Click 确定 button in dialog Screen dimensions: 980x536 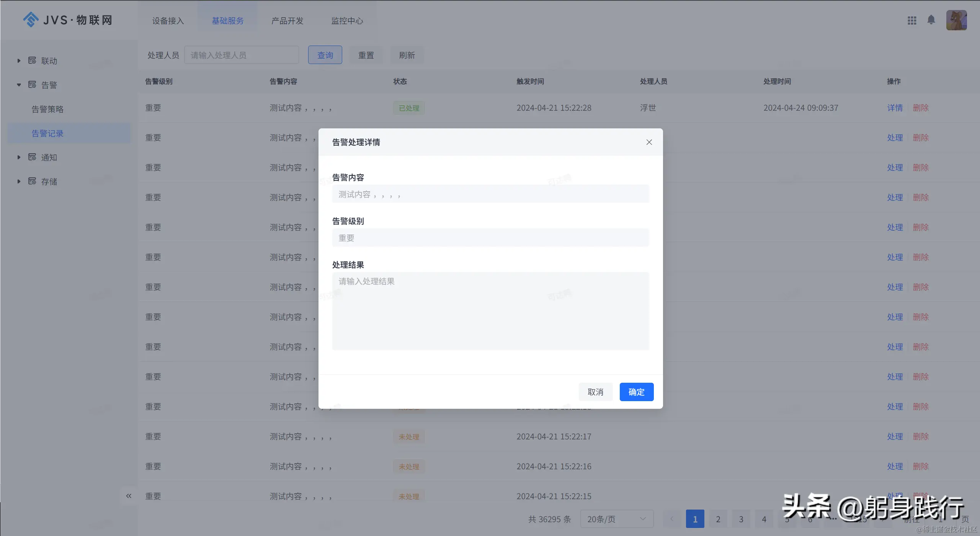pos(636,392)
